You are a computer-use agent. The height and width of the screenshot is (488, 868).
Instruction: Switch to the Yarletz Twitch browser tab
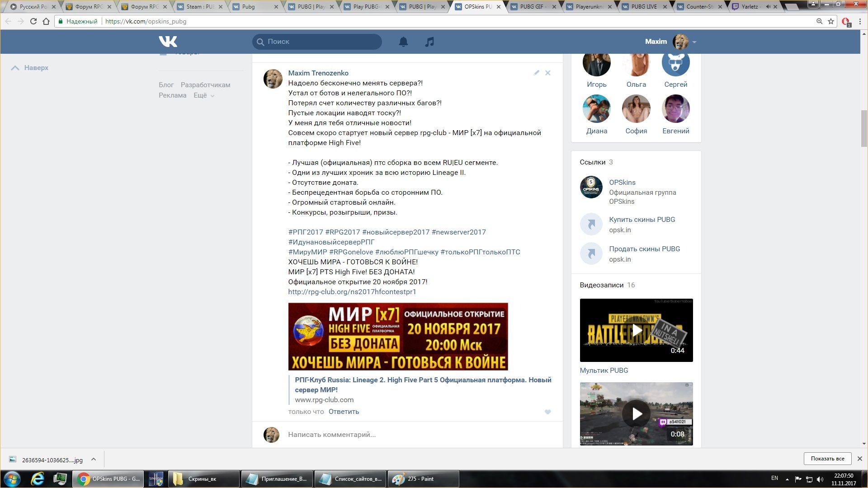click(x=755, y=7)
